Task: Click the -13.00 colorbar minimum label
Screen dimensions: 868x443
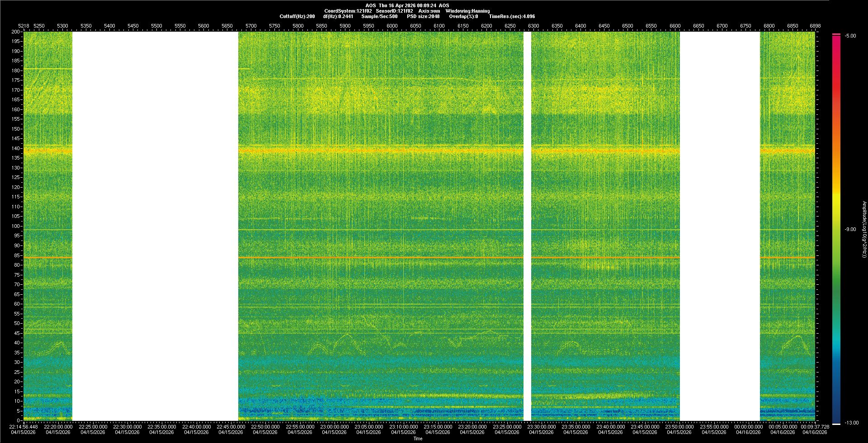Action: click(x=852, y=423)
